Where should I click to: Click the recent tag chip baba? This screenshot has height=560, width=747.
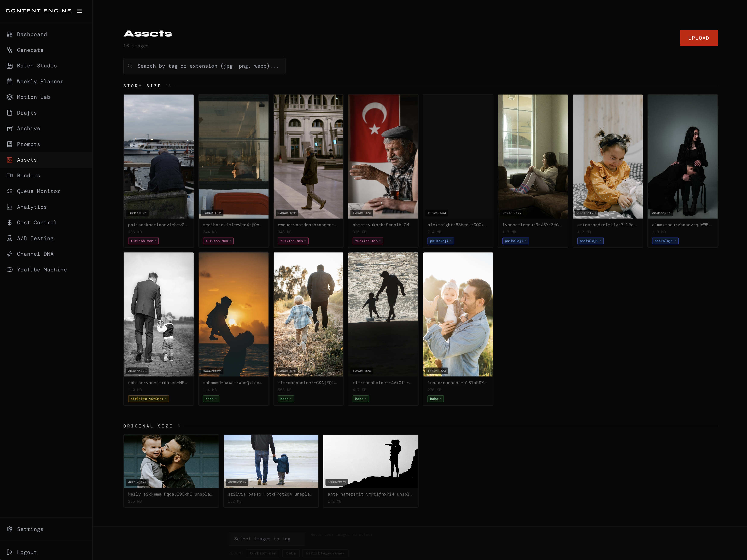pyautogui.click(x=291, y=553)
